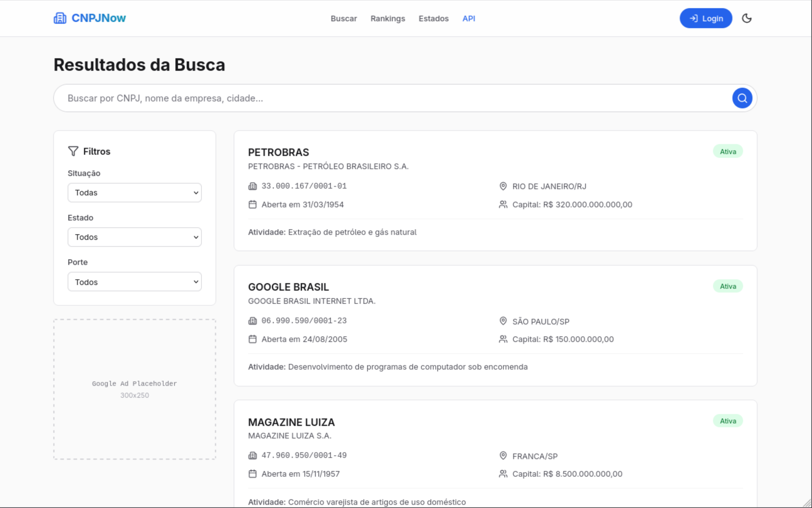812x508 pixels.
Task: Click the Google Ad Placeholder box
Action: coord(134,389)
